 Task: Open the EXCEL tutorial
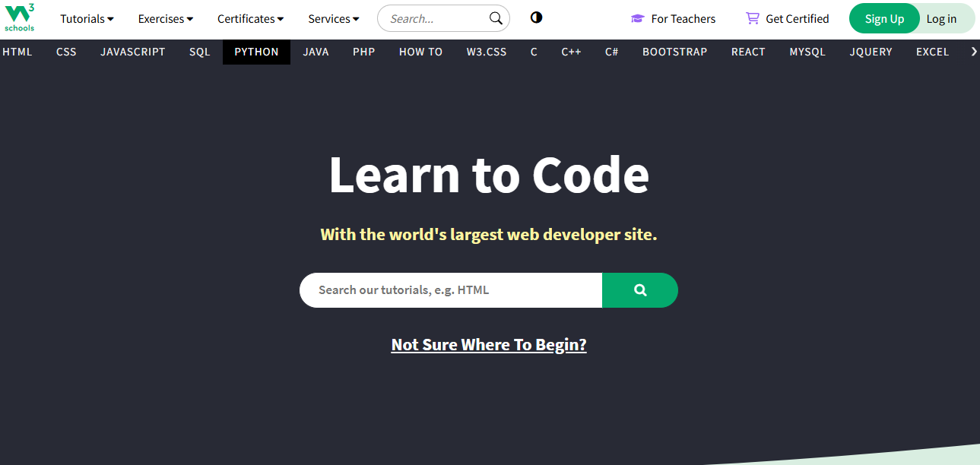[932, 52]
